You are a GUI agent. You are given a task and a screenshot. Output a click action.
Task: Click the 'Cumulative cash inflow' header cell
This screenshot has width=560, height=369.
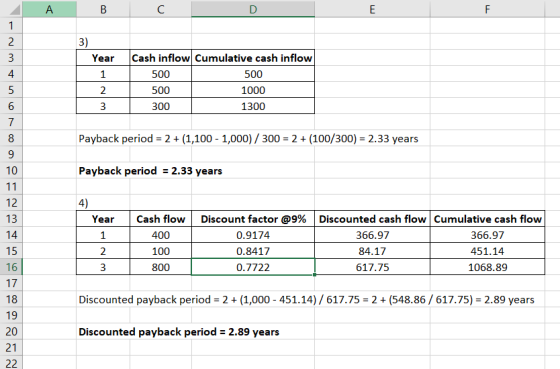(x=253, y=58)
